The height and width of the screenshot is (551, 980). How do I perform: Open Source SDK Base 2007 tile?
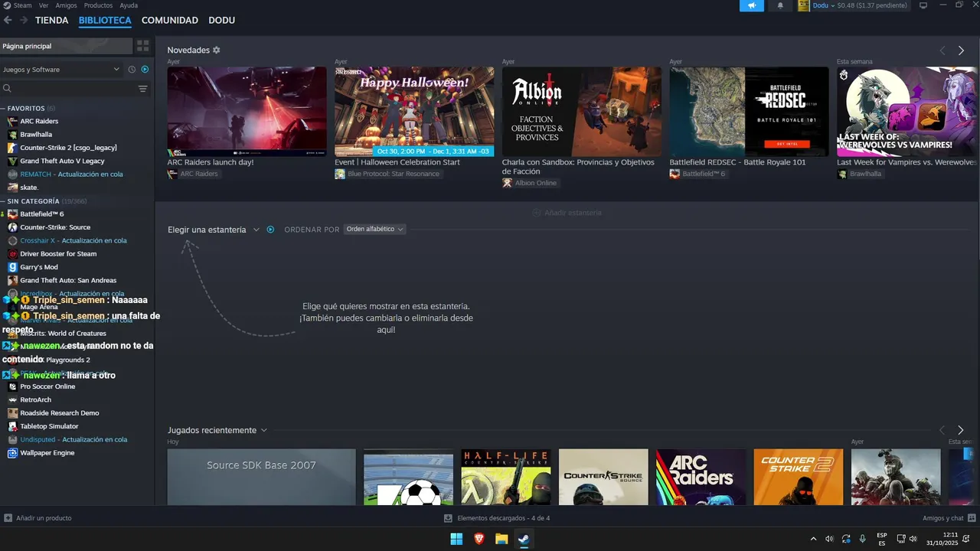coord(262,477)
